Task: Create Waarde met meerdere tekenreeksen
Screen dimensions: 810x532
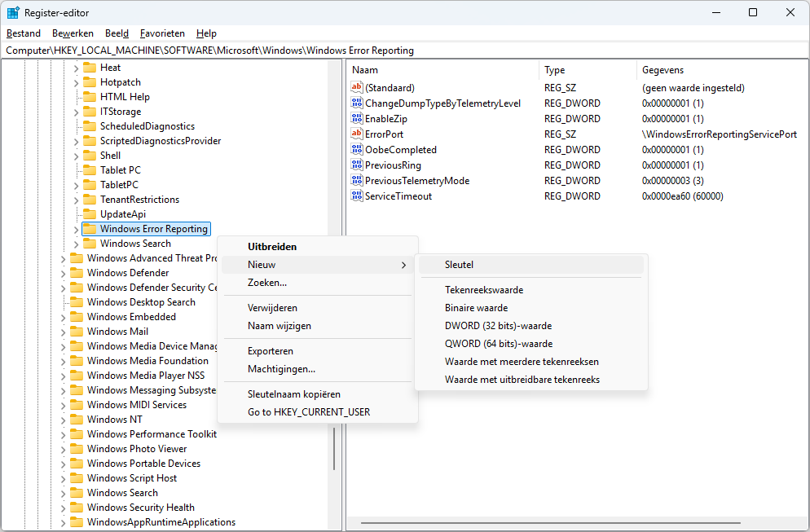Action: click(531, 362)
